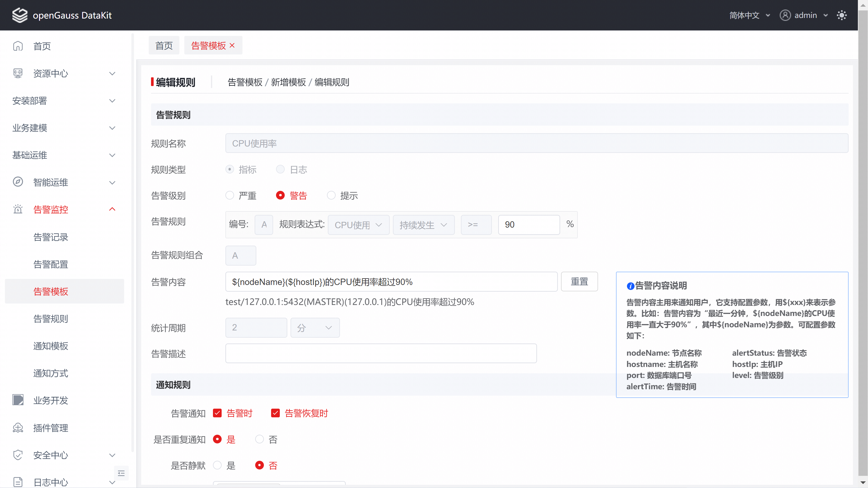
Task: Select 否 for 是否重复通知
Action: 259,439
